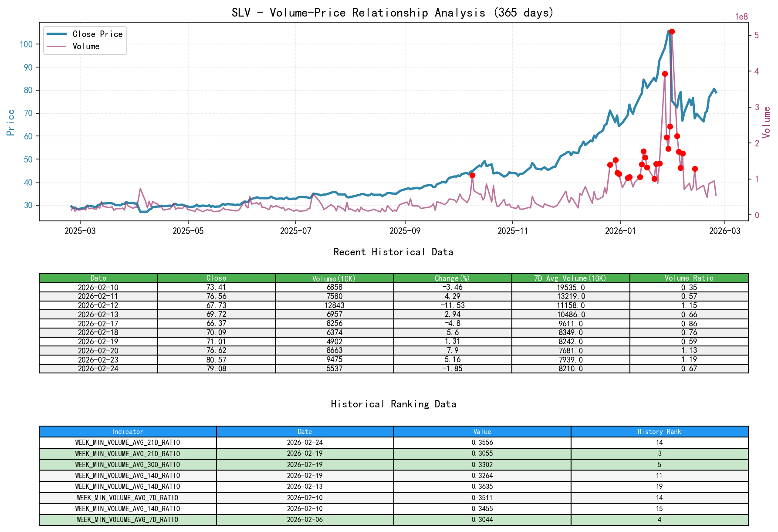Click the 2026-02-24 close price value 79.08
This screenshot has height=532, width=778.
point(216,369)
